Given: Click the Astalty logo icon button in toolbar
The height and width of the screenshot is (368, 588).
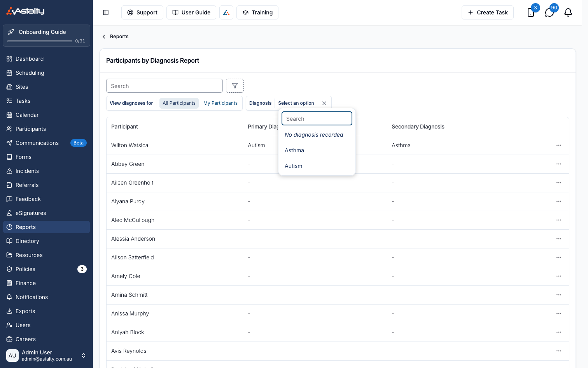Looking at the screenshot, I should pyautogui.click(x=226, y=12).
